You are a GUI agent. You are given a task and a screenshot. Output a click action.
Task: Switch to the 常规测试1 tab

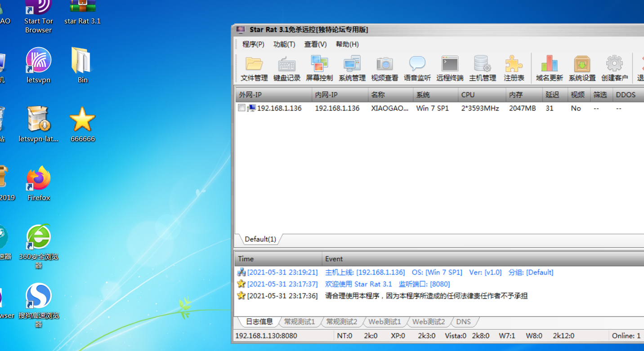click(300, 321)
